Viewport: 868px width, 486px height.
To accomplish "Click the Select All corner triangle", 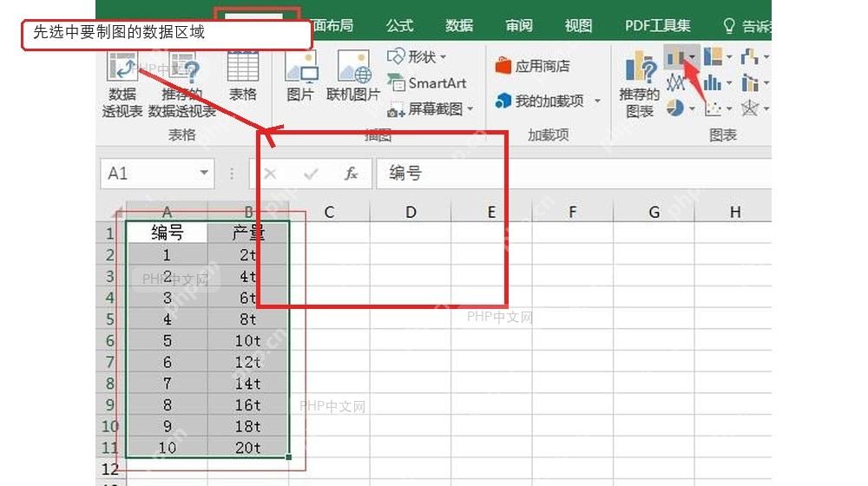I will click(x=117, y=213).
